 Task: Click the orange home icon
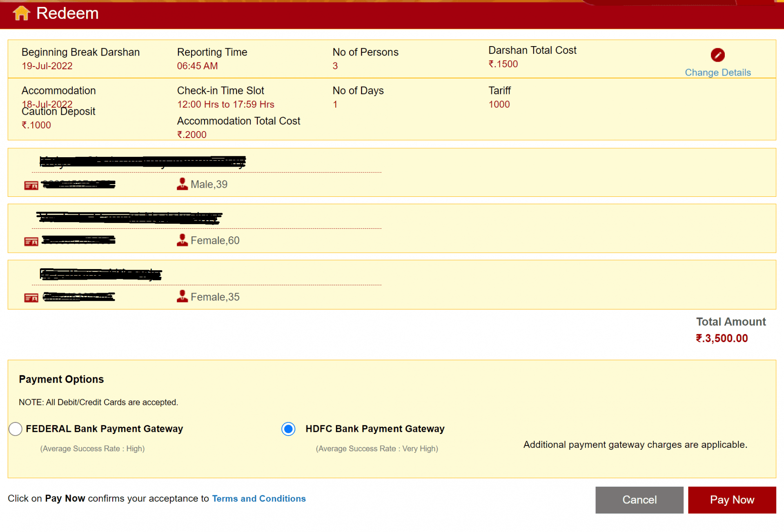tap(21, 13)
